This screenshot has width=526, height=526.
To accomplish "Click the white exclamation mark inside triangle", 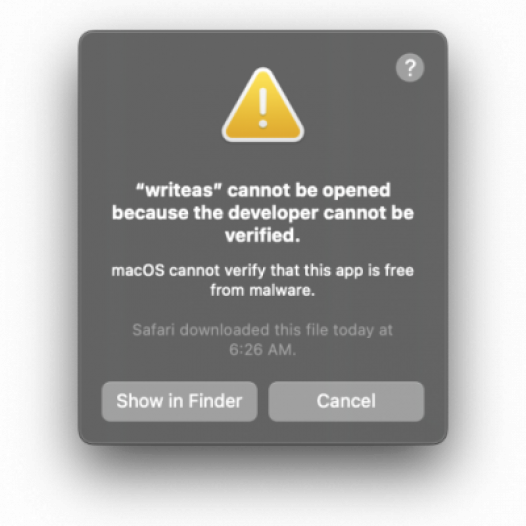I will (x=263, y=108).
